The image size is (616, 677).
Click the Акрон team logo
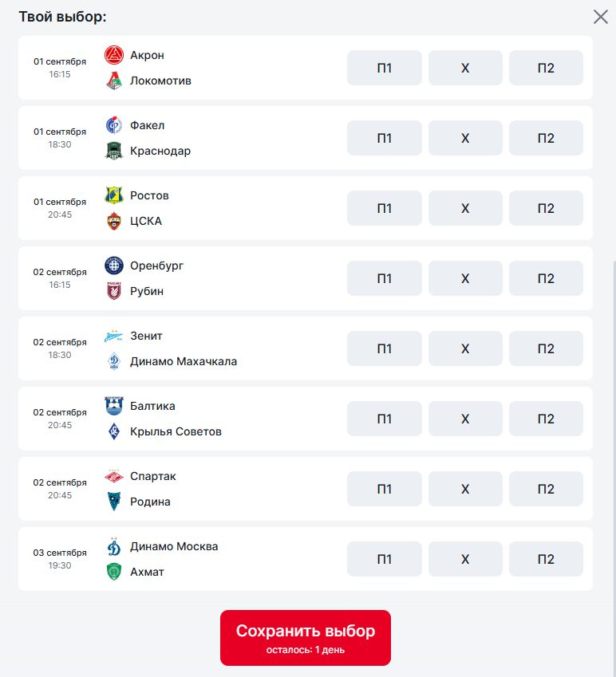[114, 55]
